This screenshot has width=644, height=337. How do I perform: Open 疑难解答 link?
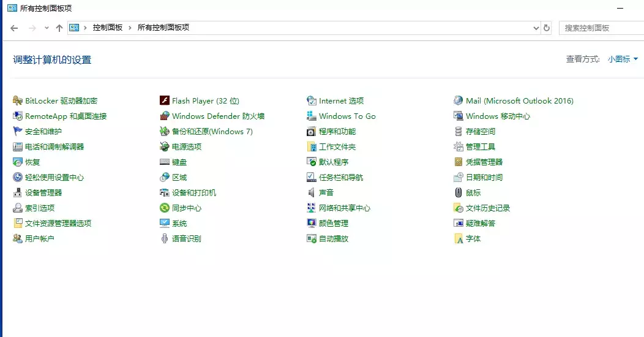coord(481,223)
